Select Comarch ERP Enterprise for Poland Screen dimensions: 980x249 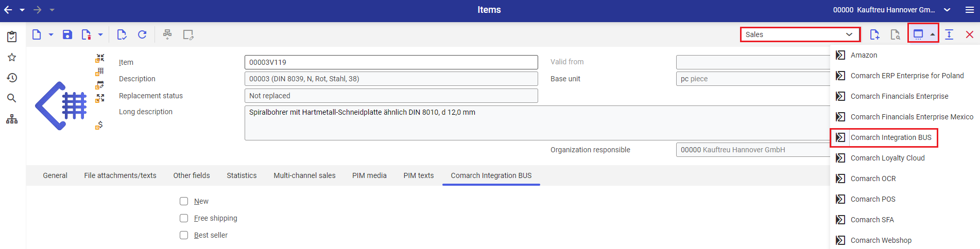coord(905,76)
